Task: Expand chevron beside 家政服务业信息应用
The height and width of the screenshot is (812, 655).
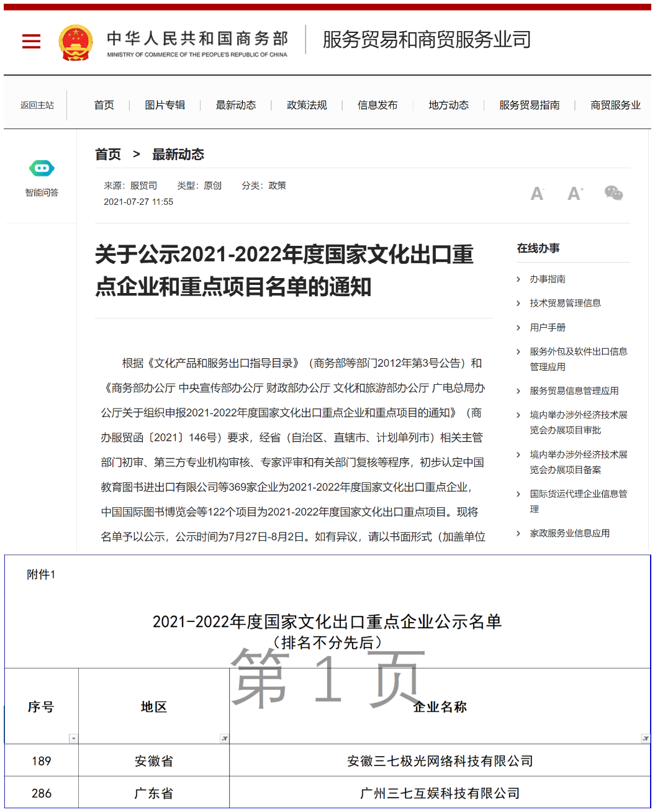Action: tap(518, 533)
